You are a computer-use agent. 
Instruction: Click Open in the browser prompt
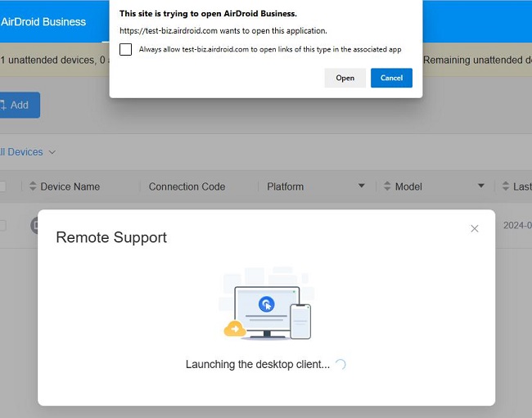click(345, 78)
